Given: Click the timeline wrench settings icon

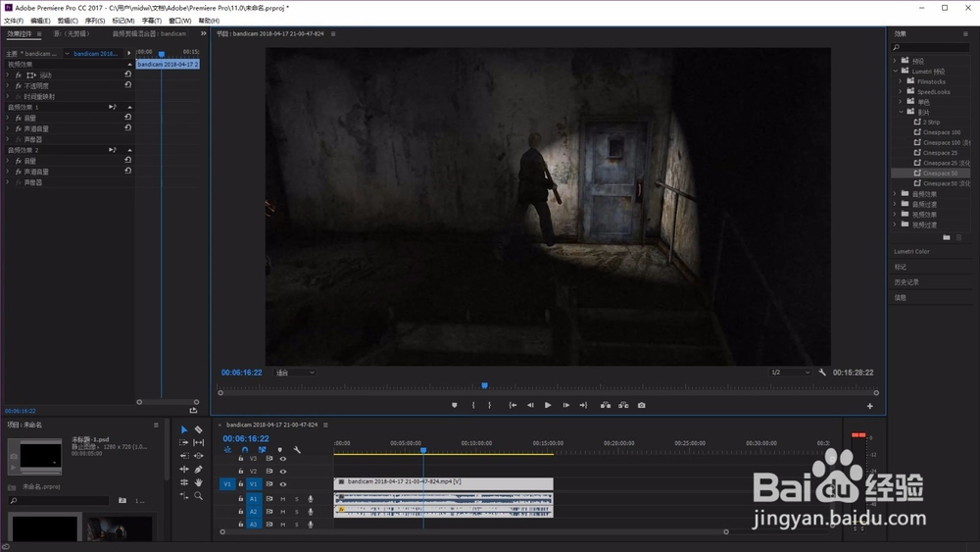Looking at the screenshot, I should 297,449.
